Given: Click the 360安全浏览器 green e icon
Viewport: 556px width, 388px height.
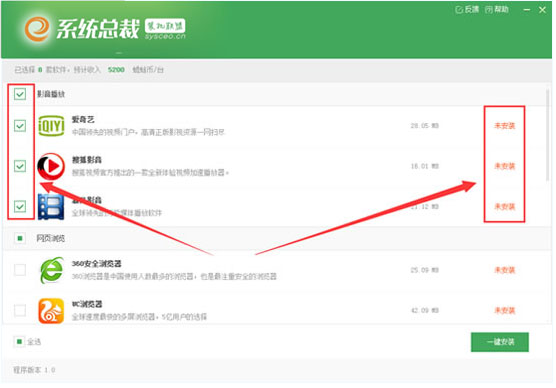Looking at the screenshot, I should click(52, 270).
